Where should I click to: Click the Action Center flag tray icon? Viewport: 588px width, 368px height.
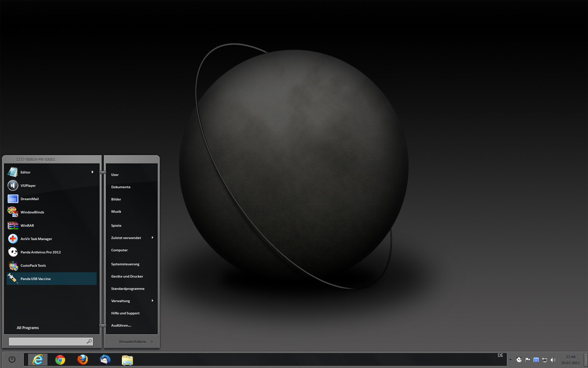tap(527, 360)
